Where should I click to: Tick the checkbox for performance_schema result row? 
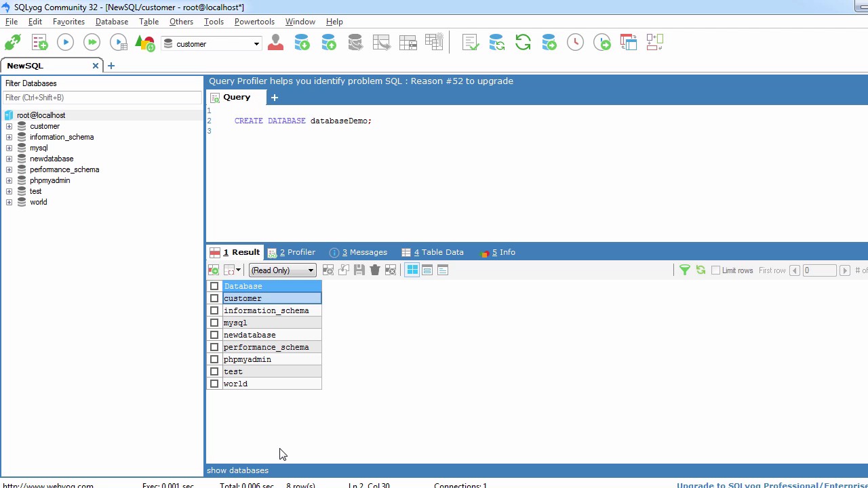(214, 347)
